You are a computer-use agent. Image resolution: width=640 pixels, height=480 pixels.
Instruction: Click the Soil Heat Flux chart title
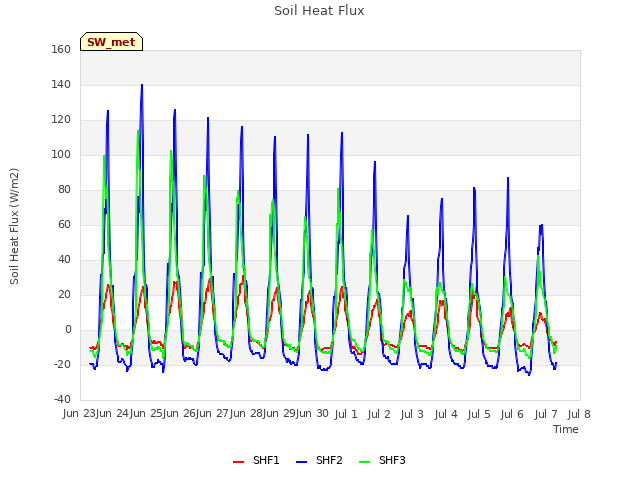pyautogui.click(x=319, y=11)
